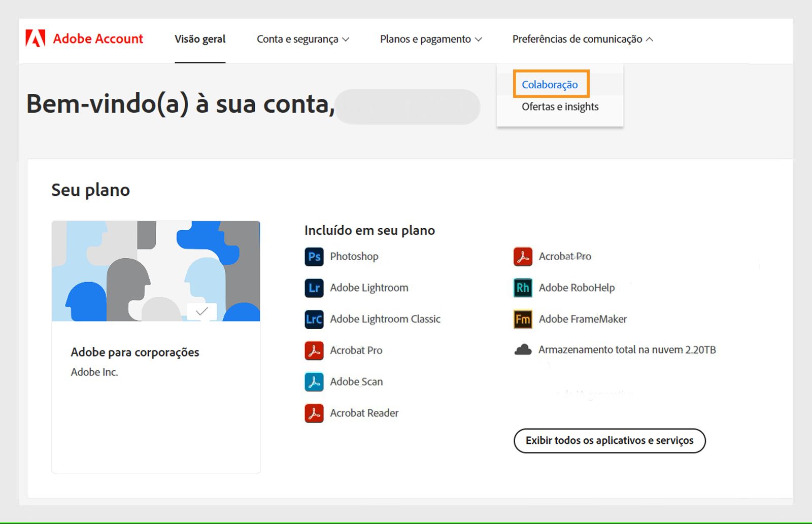Click the Acrobat Reader app name
The width and height of the screenshot is (812, 524).
coord(364,413)
